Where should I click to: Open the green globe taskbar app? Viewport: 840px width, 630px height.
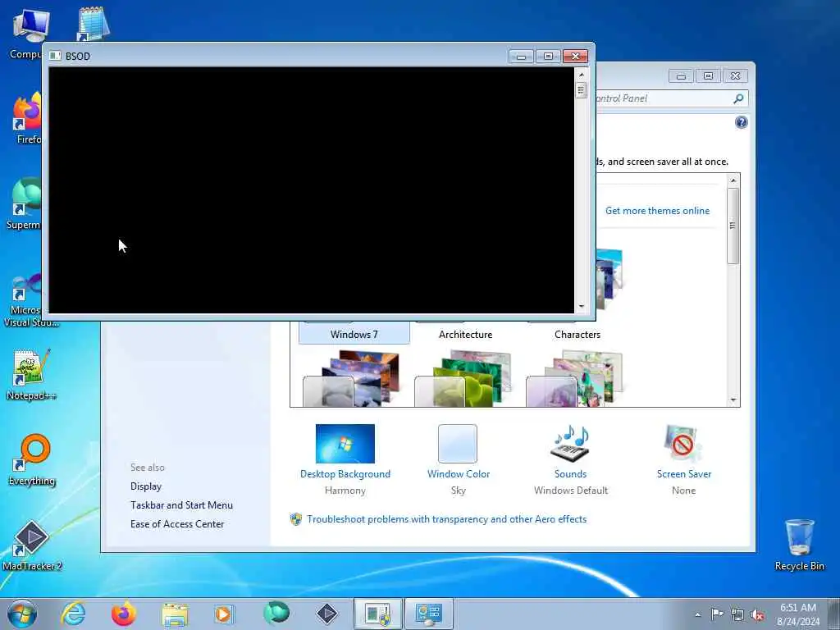[x=276, y=614]
